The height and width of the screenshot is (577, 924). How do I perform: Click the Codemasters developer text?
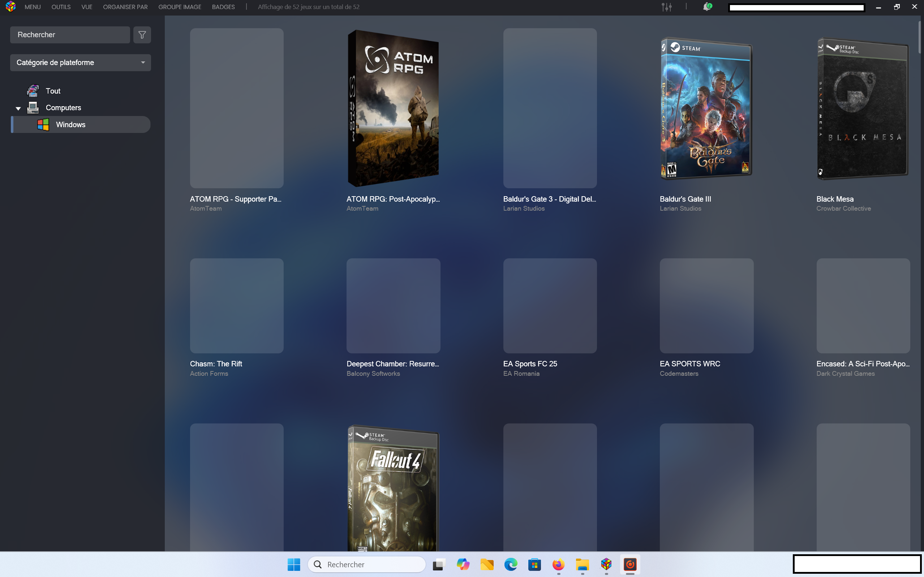pos(679,374)
